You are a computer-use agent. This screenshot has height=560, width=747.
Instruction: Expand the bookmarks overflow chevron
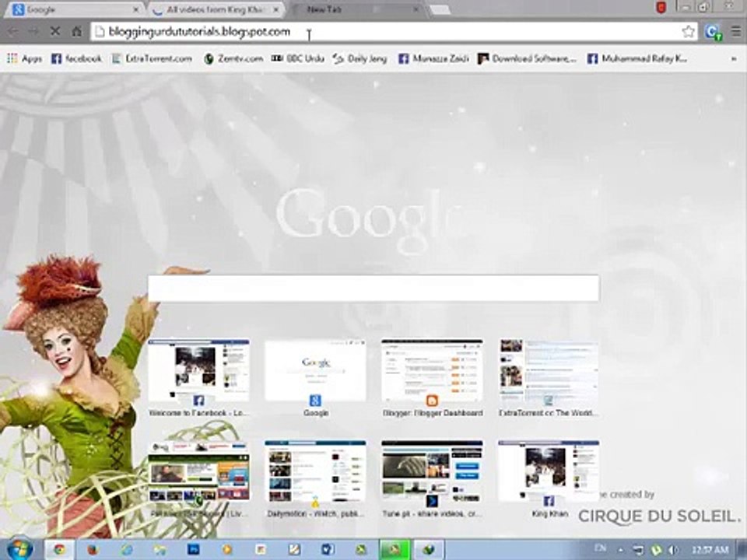pos(734,58)
